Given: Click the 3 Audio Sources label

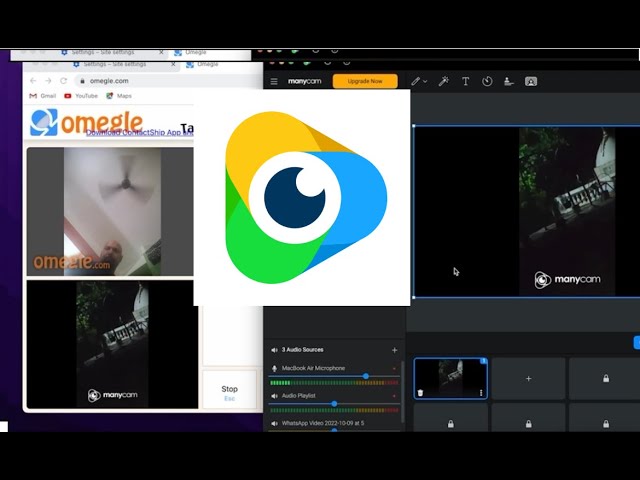Looking at the screenshot, I should (302, 350).
